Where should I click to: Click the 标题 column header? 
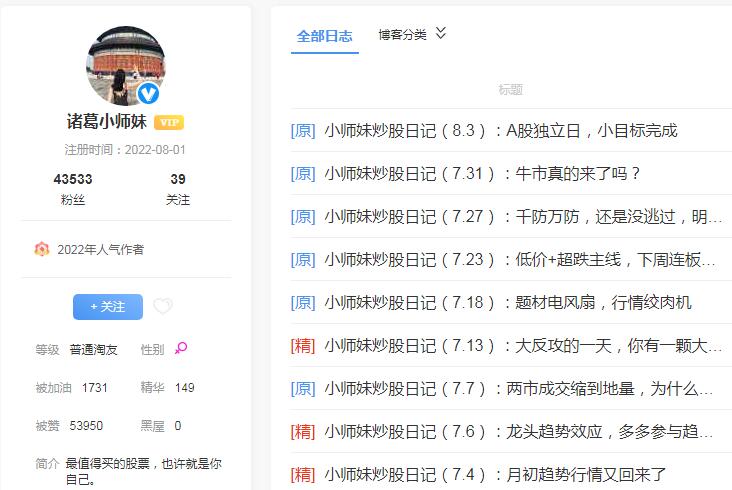[510, 89]
